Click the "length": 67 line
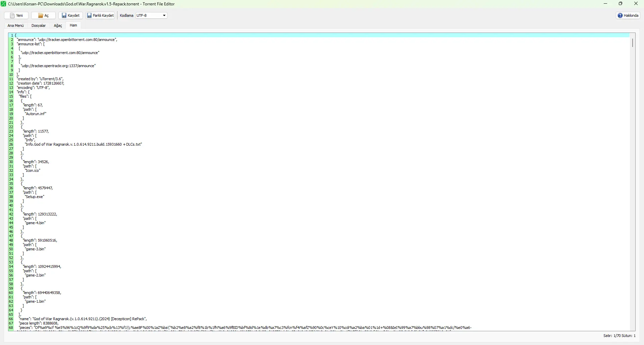The width and height of the screenshot is (644, 345). [x=33, y=105]
